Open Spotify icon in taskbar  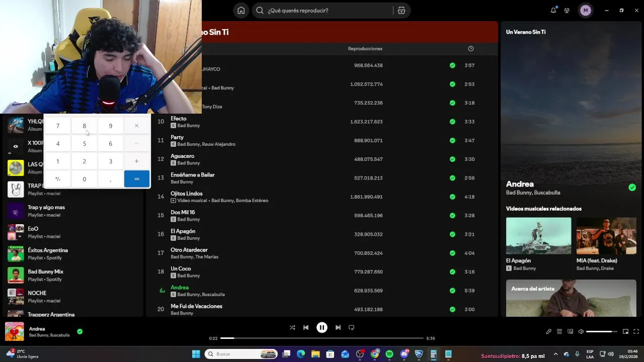[x=389, y=354]
